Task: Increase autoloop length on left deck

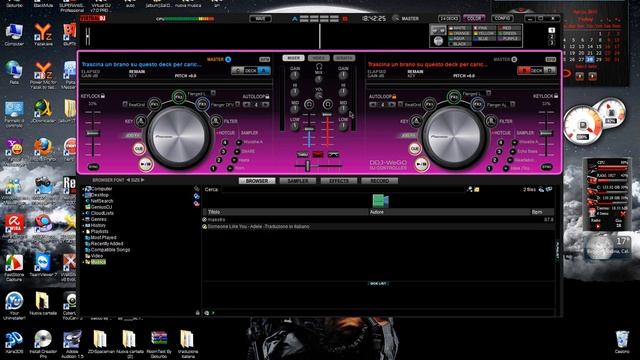Action: (266, 105)
